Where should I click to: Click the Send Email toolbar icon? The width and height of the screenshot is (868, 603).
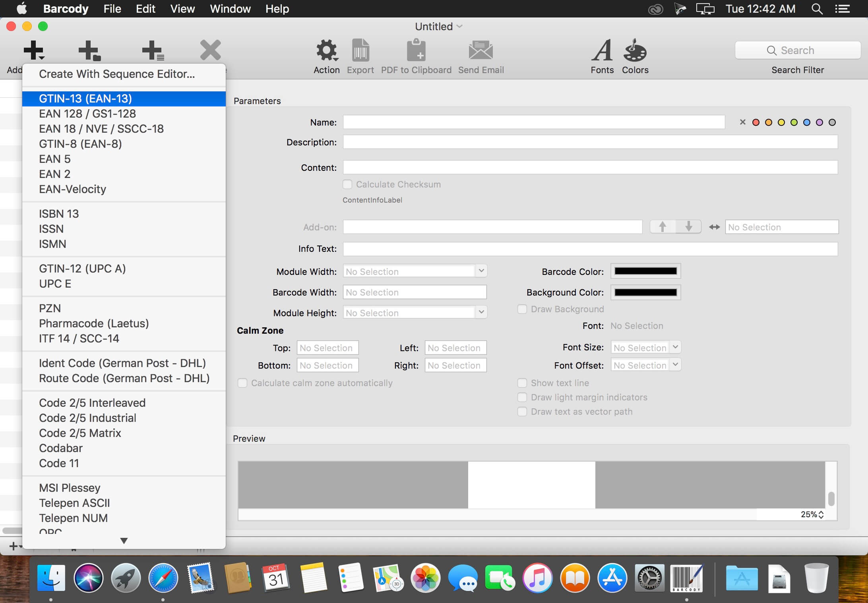[x=481, y=50]
